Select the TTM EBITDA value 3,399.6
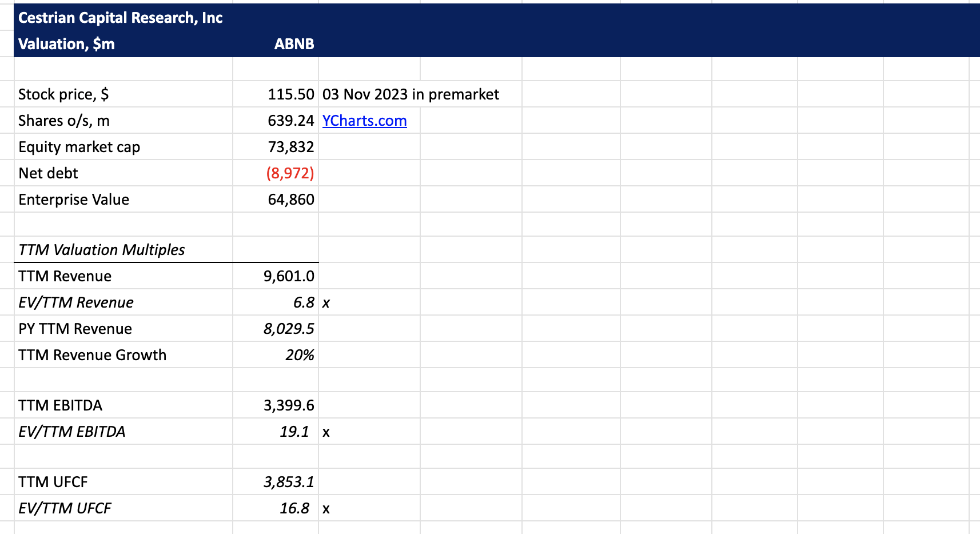 click(289, 405)
